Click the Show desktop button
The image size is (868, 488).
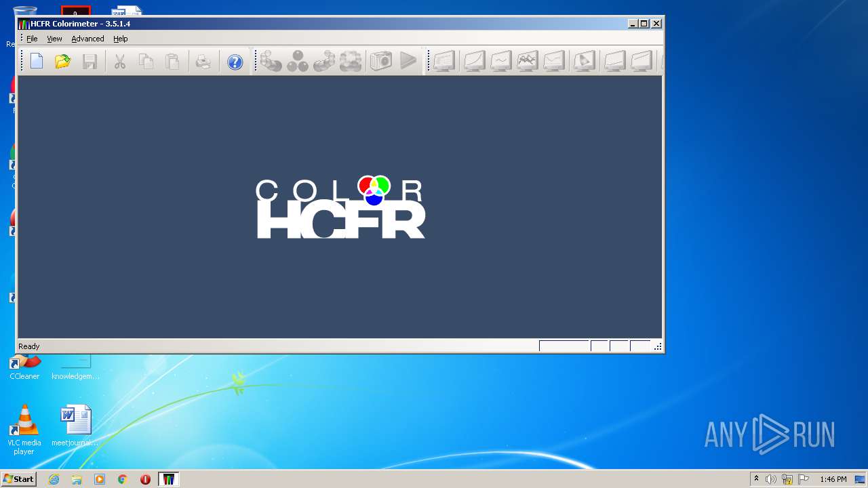[861, 479]
